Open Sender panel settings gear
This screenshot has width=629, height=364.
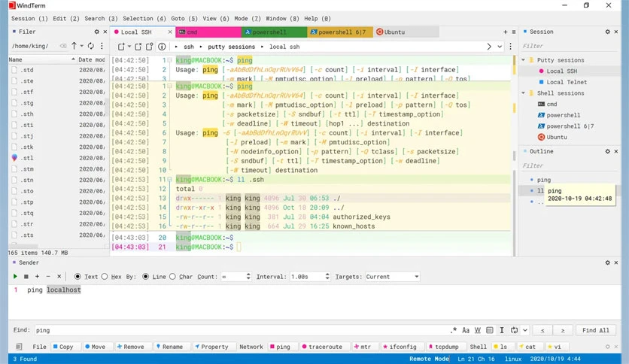tap(608, 262)
